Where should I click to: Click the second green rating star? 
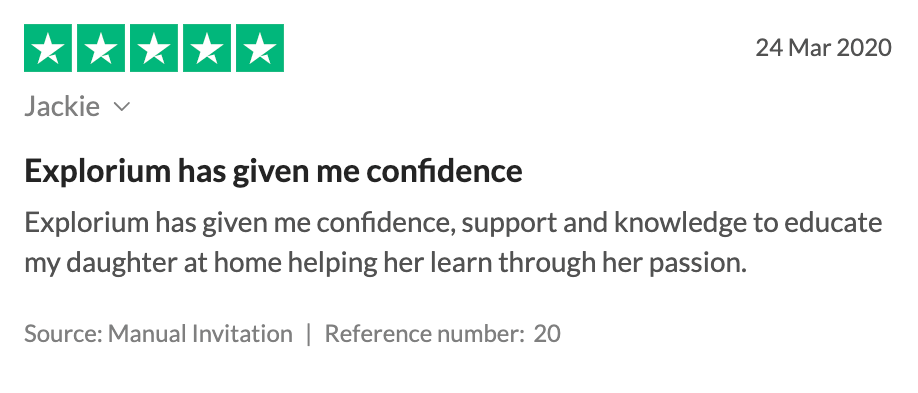click(x=101, y=48)
